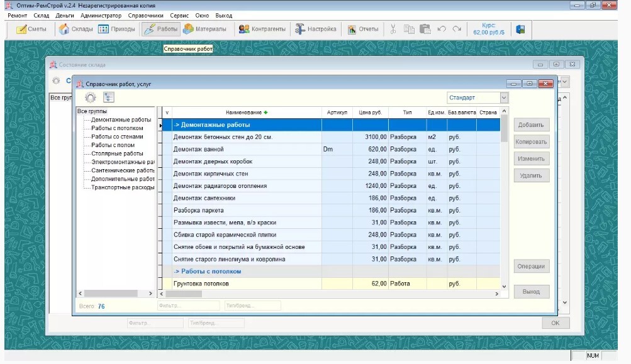The width and height of the screenshot is (631, 364).
Task: Open the Отчеты reports toolbar button
Action: tap(363, 29)
